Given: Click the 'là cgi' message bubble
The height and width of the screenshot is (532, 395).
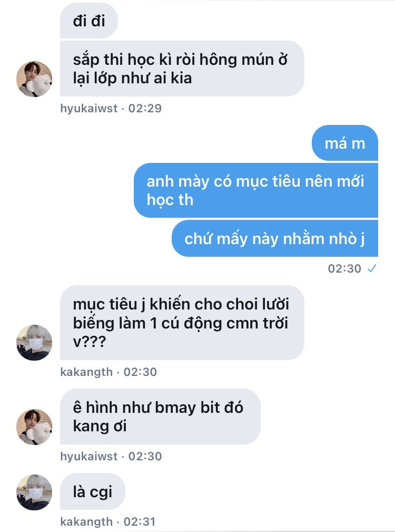Looking at the screenshot, I should [93, 491].
